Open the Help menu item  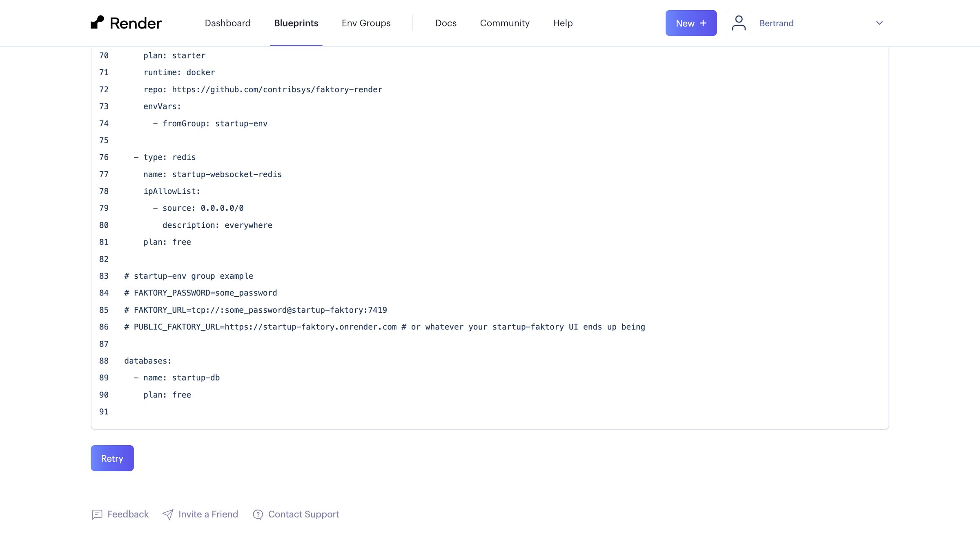(563, 23)
